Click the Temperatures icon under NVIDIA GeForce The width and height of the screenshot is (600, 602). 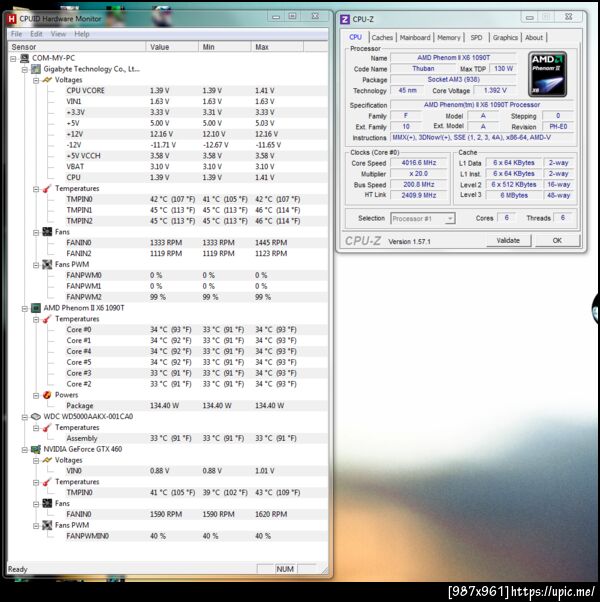tap(47, 482)
